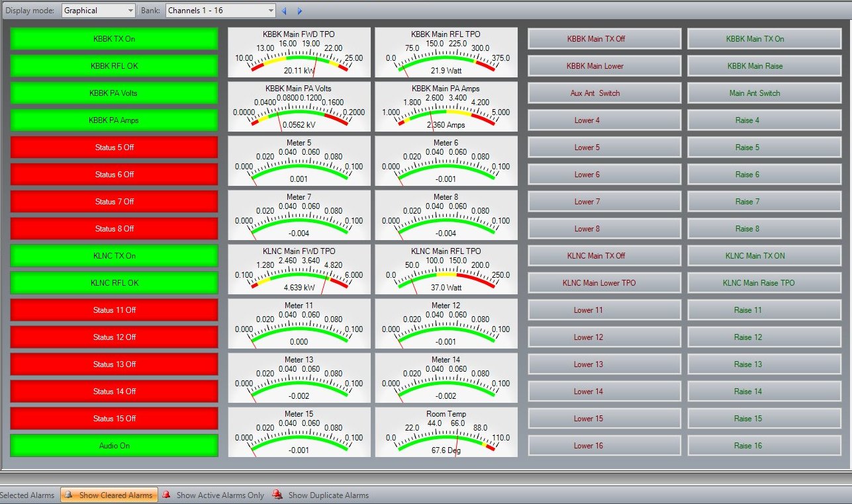Toggle Show Duplicate Alarms filter

point(320,495)
